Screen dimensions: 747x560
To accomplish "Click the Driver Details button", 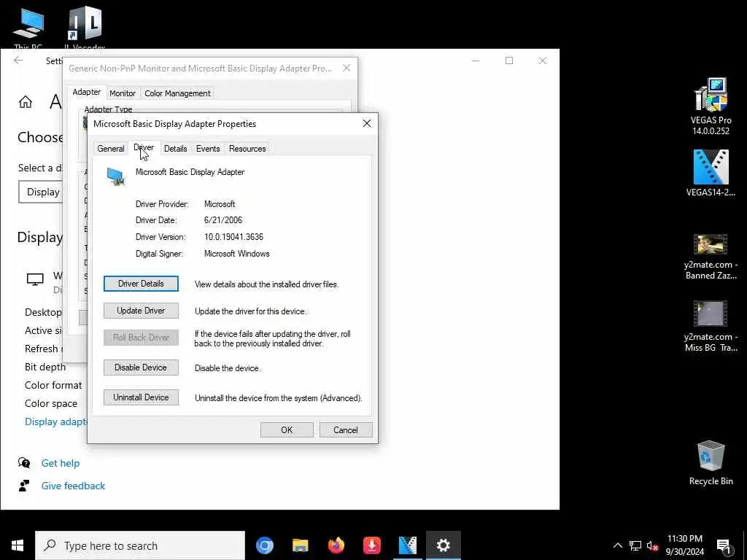I will coord(141,284).
